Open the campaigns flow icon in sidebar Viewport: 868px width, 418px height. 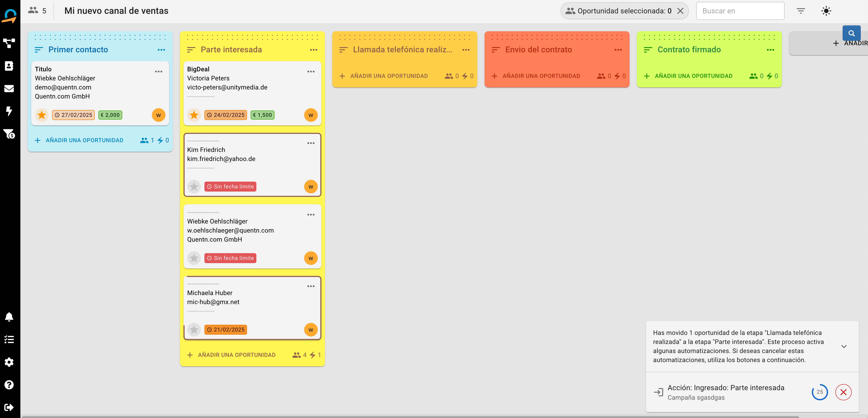[9, 43]
